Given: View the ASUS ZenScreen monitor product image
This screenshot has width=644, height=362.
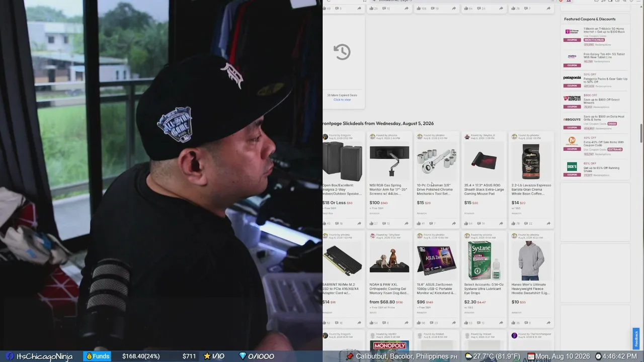Looking at the screenshot, I should tap(437, 260).
